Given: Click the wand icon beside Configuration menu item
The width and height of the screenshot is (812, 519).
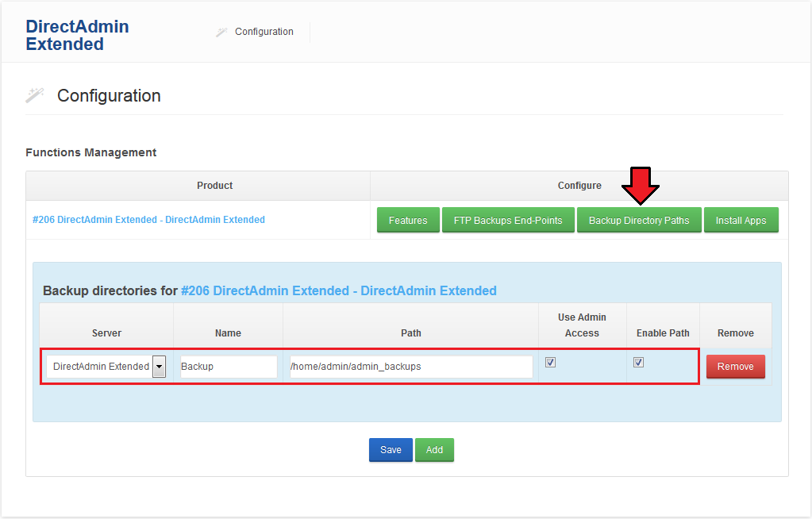Looking at the screenshot, I should point(221,32).
